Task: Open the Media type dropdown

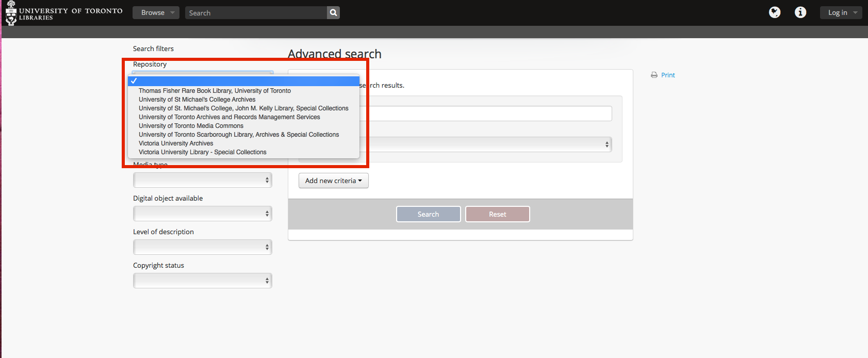Action: coord(203,180)
